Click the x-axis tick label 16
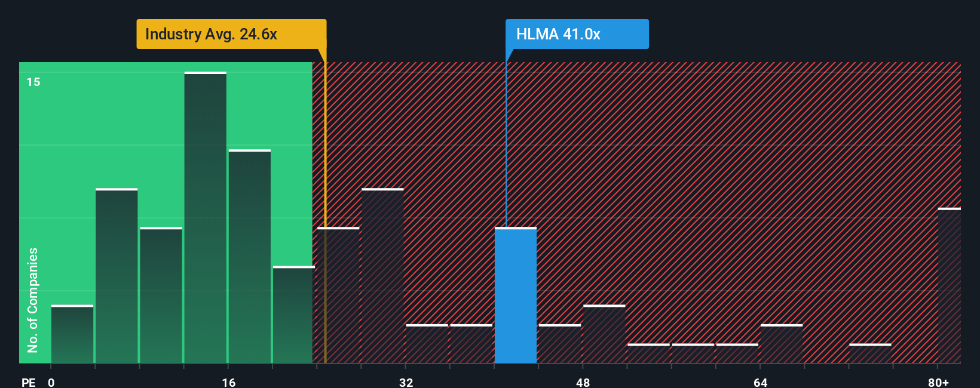Screen dimensions: 980x388 [229, 382]
